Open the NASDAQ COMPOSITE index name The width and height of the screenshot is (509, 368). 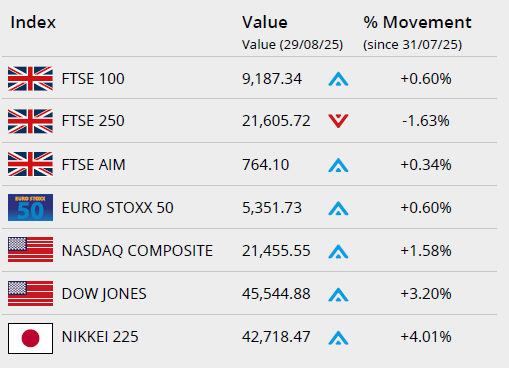tap(137, 251)
